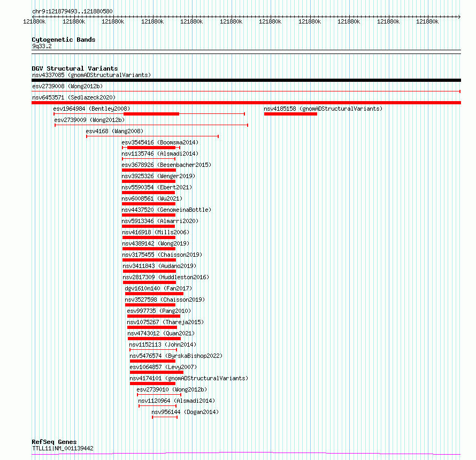Screen dimensions: 476x460
Task: Select nsv5913346 (Almarri2020) label
Action: point(160,221)
